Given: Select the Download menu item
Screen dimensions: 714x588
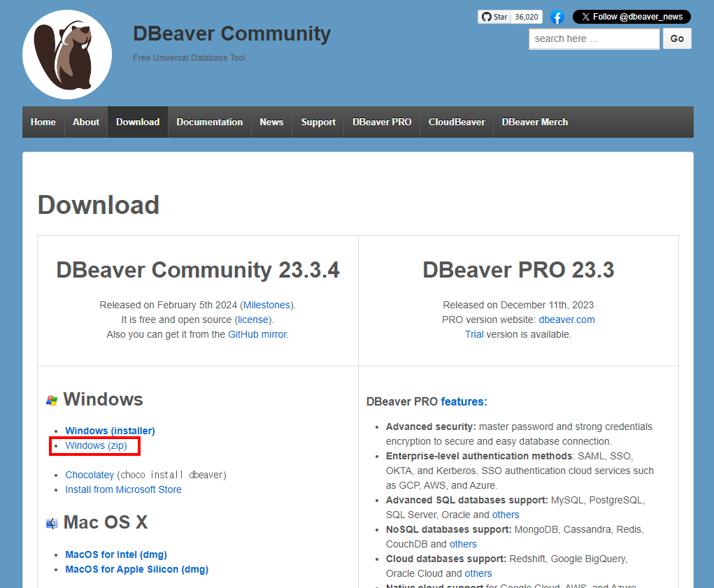Looking at the screenshot, I should (138, 122).
